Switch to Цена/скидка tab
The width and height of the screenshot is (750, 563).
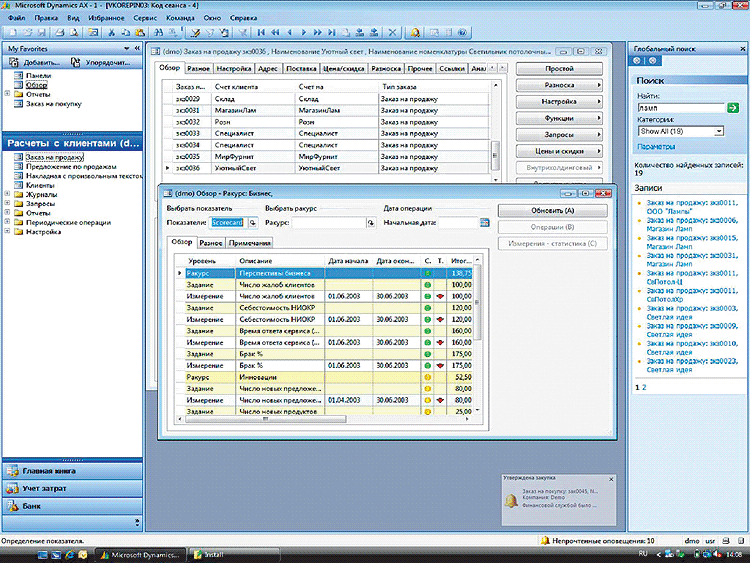[343, 68]
